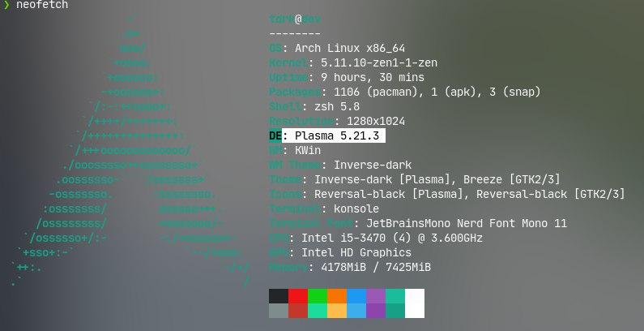Screen dimensions: 644x331
Task: Click the dashed separator under tdrk@dev
Action: pyautogui.click(x=295, y=34)
